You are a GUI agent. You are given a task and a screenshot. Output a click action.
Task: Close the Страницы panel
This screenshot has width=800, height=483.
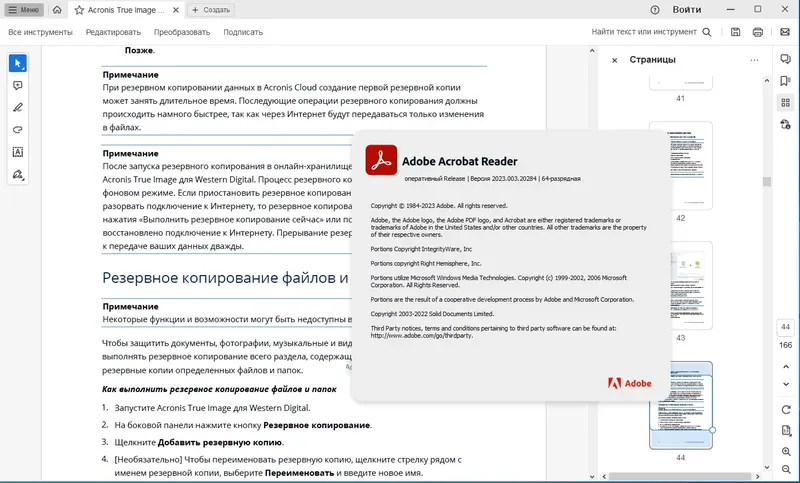coord(615,60)
